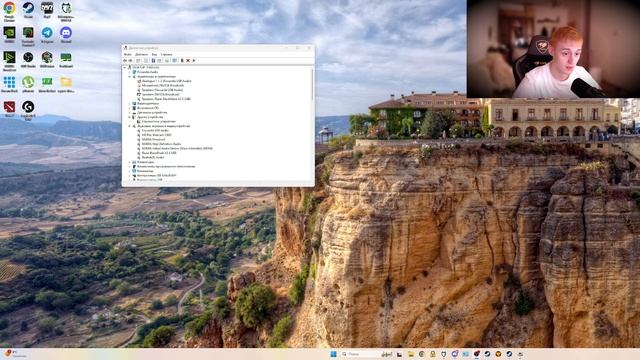The height and width of the screenshot is (360, 640).
Task: Click the Uninstall device X toolbar icon
Action: 188,60
